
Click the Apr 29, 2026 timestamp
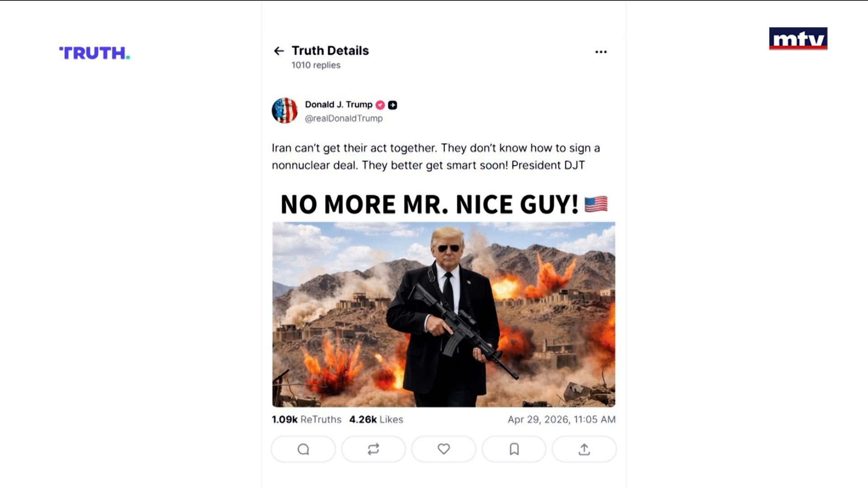tap(561, 419)
